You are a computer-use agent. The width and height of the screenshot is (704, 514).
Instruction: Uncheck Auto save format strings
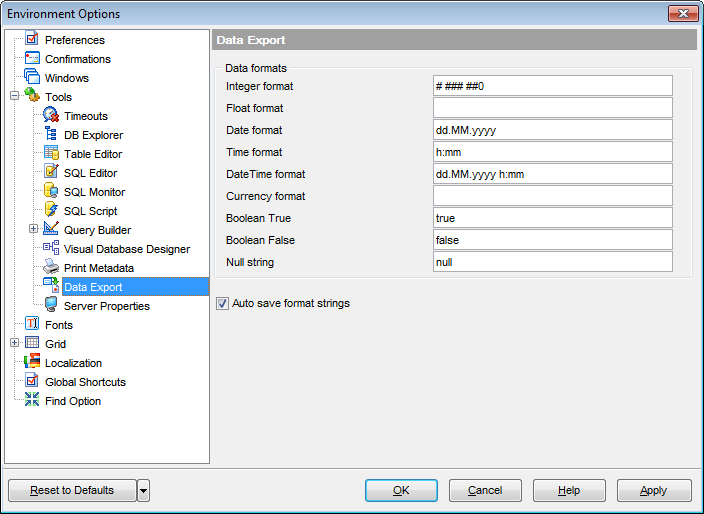pos(222,303)
